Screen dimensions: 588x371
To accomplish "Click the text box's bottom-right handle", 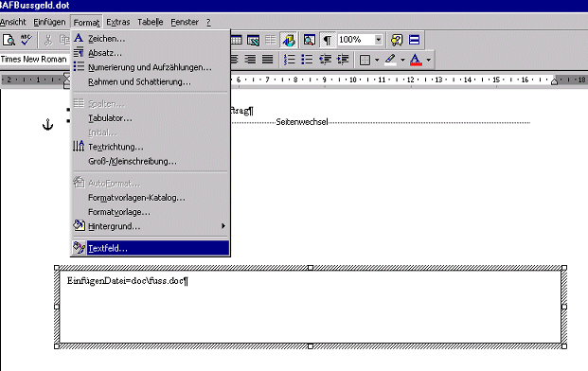I will pos(564,346).
